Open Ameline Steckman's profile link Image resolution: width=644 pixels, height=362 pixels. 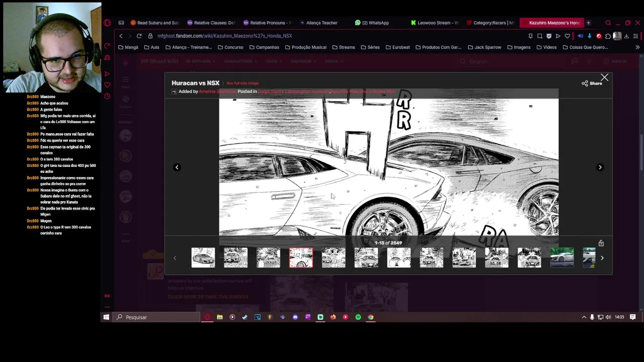tap(217, 92)
